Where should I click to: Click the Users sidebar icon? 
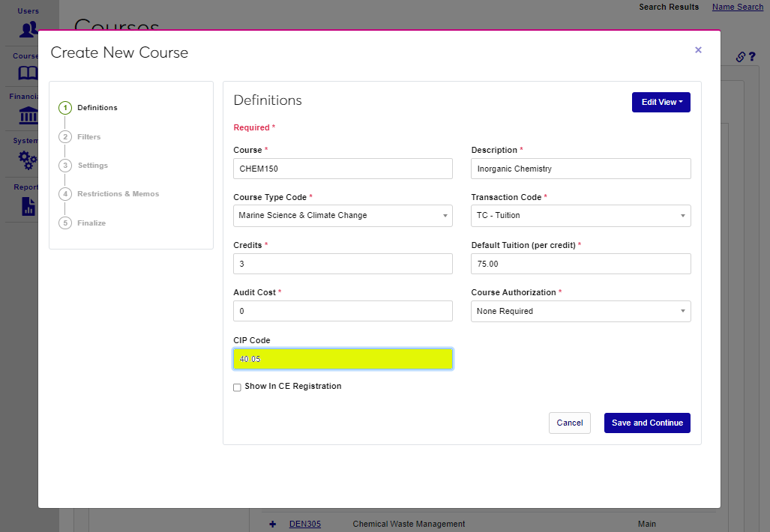(x=28, y=29)
